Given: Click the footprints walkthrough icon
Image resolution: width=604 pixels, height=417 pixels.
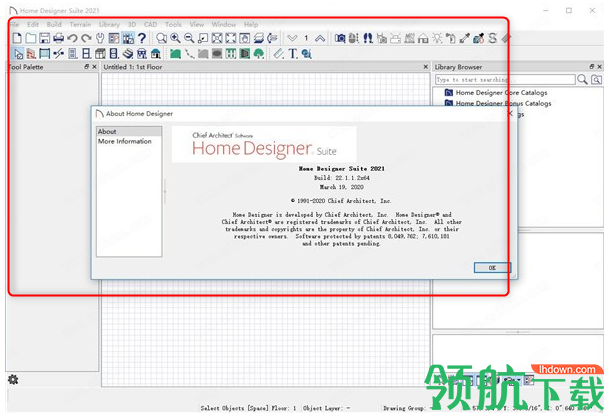Looking at the screenshot, I should (x=368, y=38).
